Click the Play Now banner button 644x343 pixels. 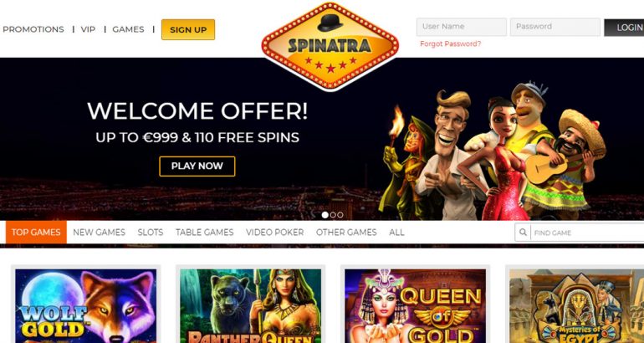[197, 166]
